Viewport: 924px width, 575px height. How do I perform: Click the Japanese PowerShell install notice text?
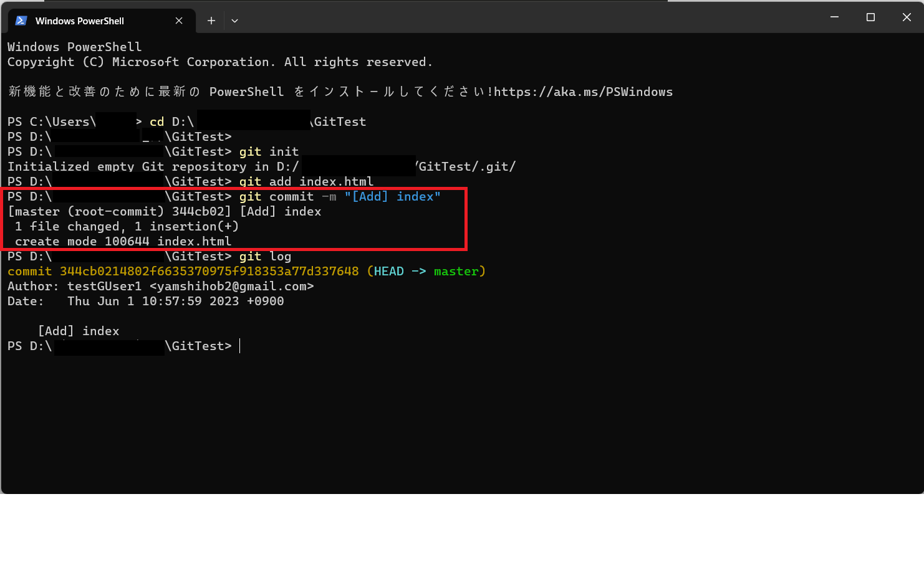[340, 92]
